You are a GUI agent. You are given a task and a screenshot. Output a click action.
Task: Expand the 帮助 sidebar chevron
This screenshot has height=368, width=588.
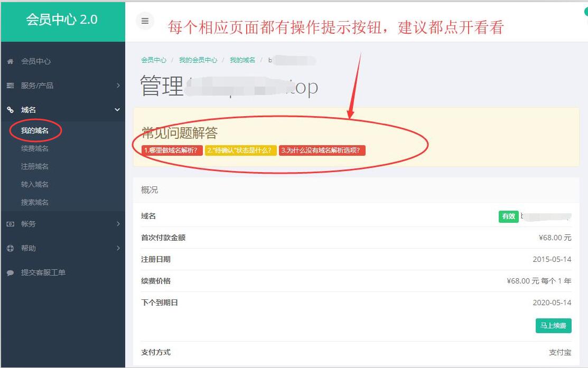(x=118, y=248)
